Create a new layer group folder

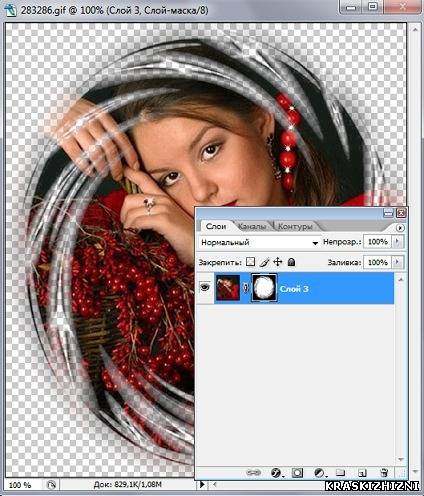340,472
